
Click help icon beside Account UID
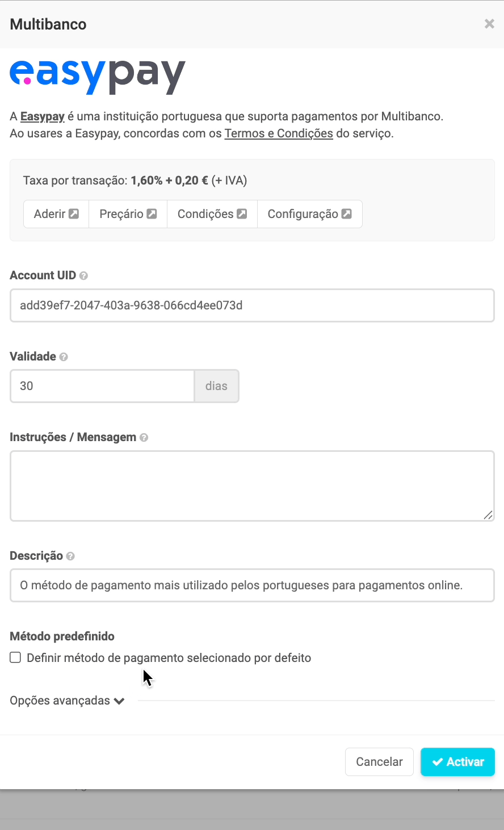83,276
